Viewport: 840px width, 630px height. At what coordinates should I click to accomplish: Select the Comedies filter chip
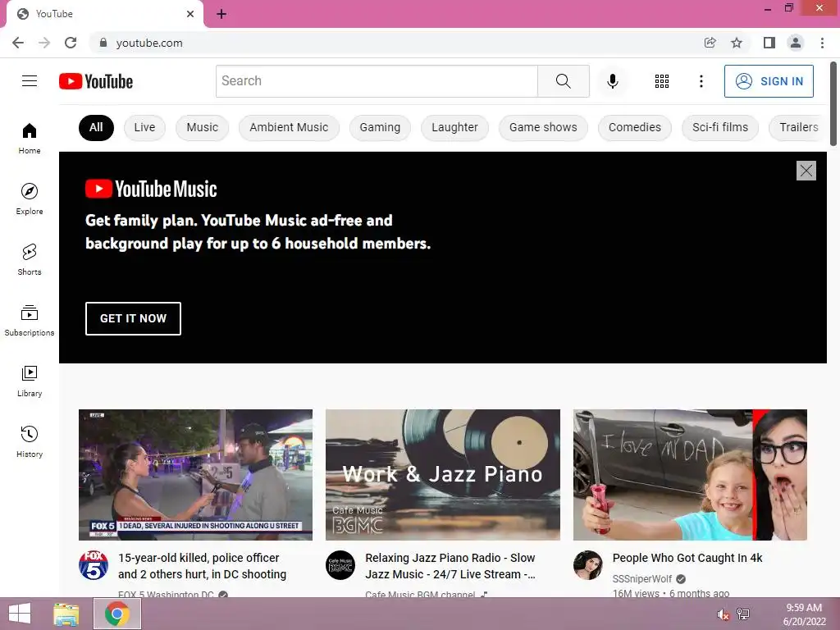click(x=634, y=127)
